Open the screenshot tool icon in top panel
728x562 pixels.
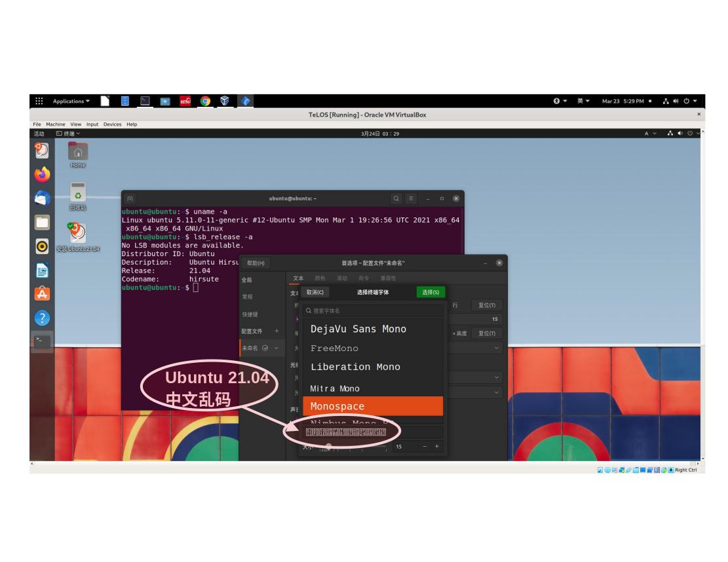coord(165,101)
